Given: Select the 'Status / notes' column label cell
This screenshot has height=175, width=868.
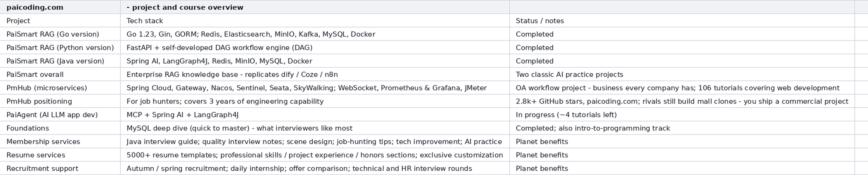Looking at the screenshot, I should tap(682, 21).
